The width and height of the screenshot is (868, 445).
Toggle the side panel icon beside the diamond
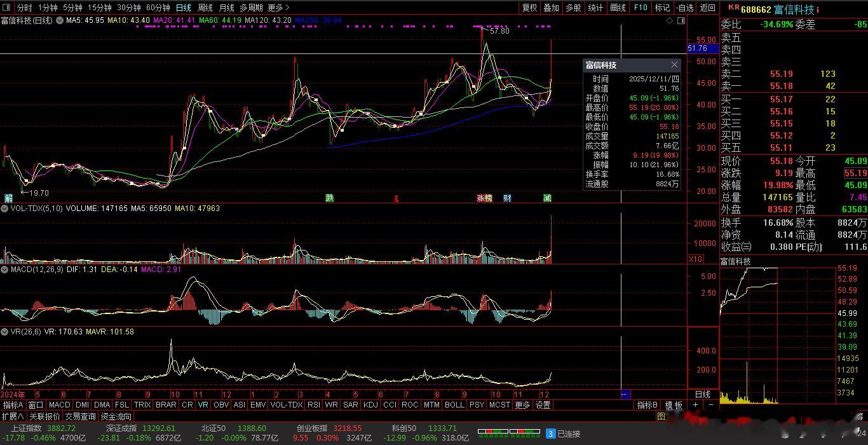681,21
